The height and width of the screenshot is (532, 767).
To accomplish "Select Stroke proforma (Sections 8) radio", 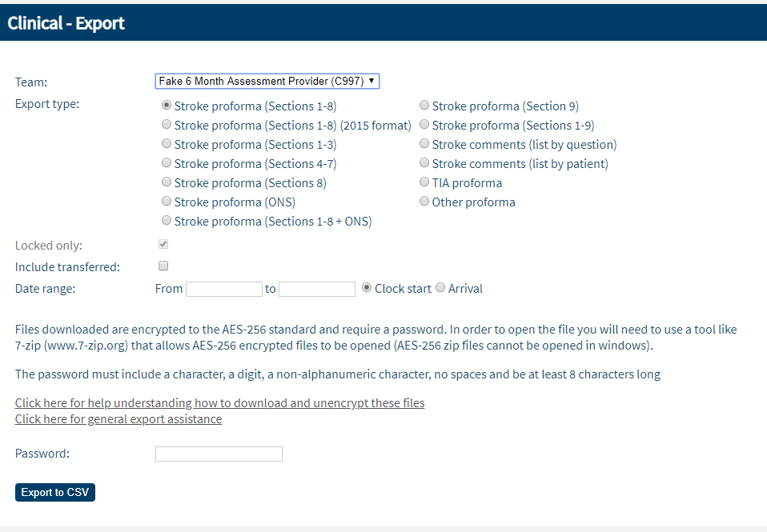I will (167, 182).
